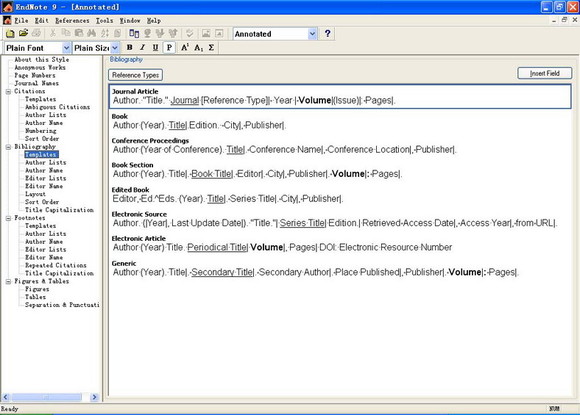Screen dimensions: 580x415
Task: Apply Subscript formatting
Action: pyautogui.click(x=198, y=48)
